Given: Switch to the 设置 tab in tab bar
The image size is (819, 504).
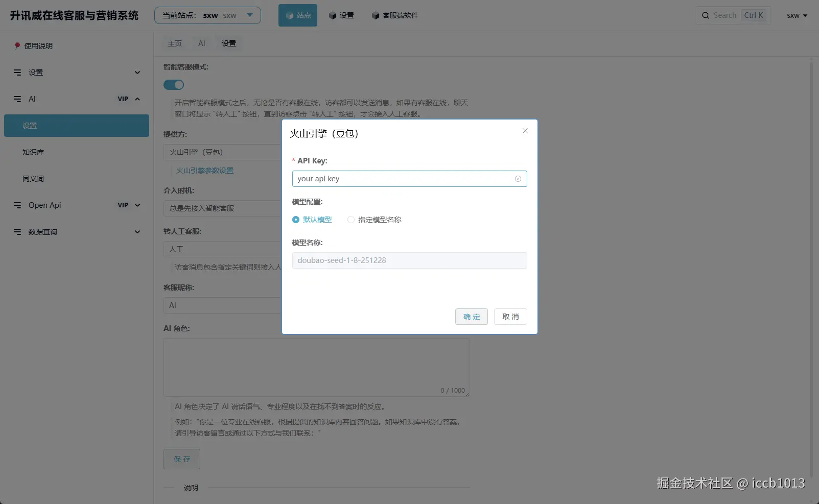Looking at the screenshot, I should (x=229, y=43).
